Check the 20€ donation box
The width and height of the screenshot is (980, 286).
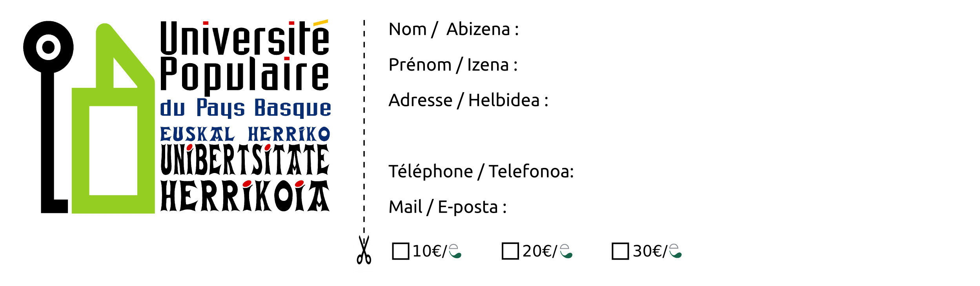(510, 251)
